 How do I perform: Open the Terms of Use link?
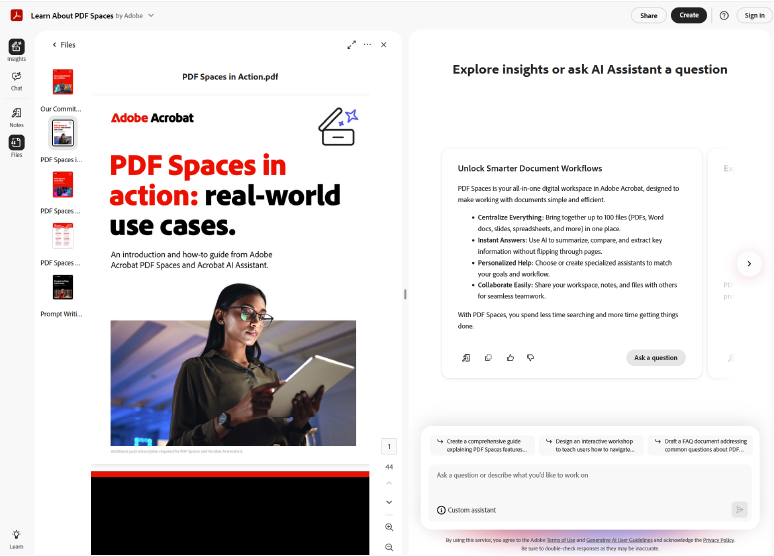pyautogui.click(x=561, y=540)
